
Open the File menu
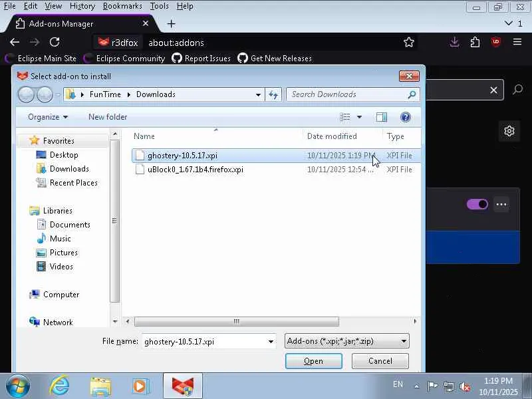(9, 6)
